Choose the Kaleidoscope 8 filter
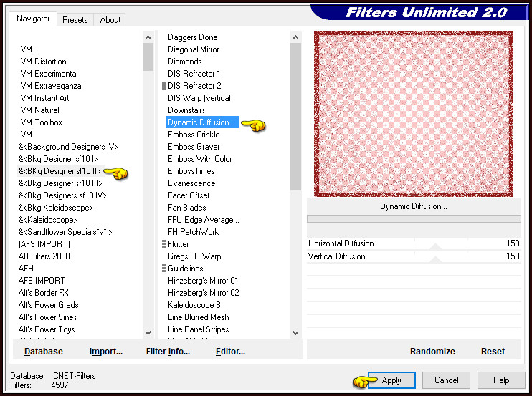The width and height of the screenshot is (532, 396). (x=194, y=305)
